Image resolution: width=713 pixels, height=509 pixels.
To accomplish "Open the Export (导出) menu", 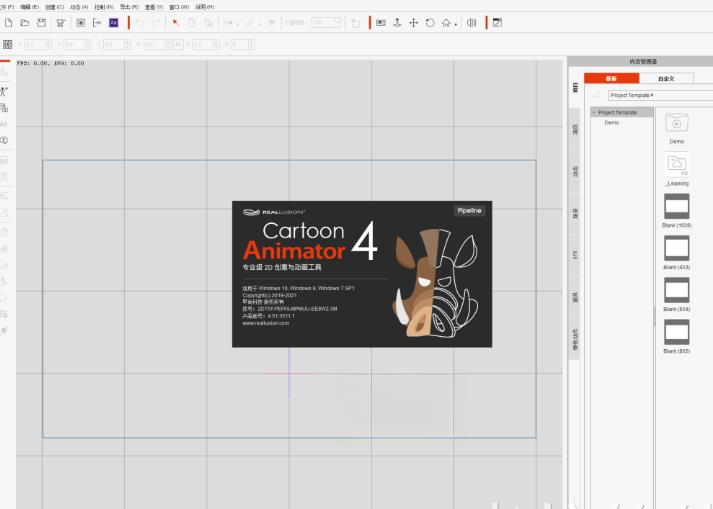I will pyautogui.click(x=129, y=7).
